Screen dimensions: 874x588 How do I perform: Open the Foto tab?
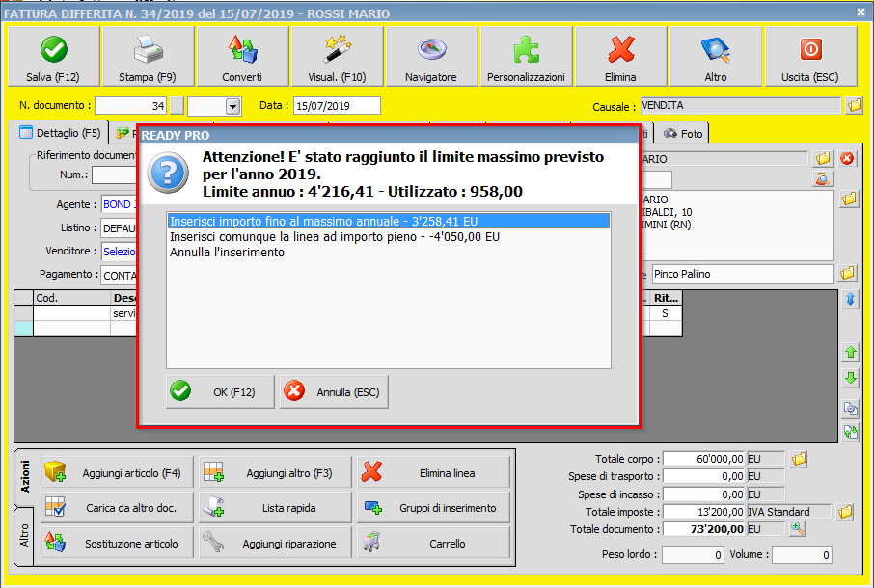[683, 134]
